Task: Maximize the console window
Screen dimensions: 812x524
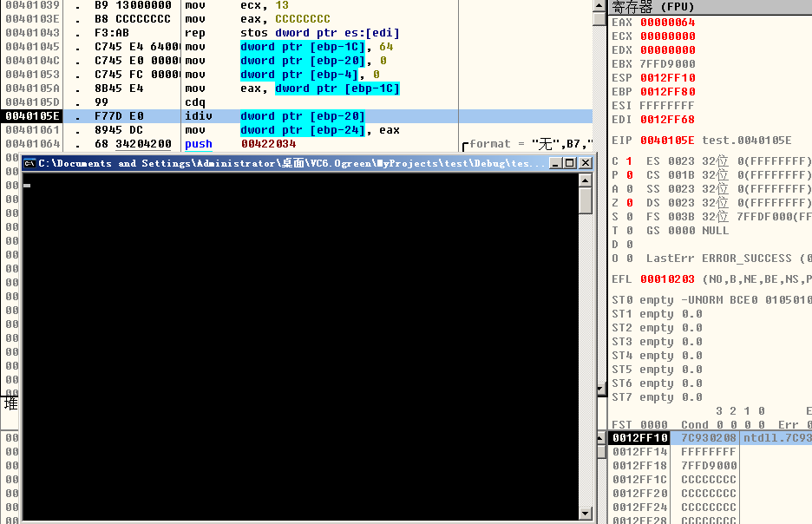Action: click(569, 163)
